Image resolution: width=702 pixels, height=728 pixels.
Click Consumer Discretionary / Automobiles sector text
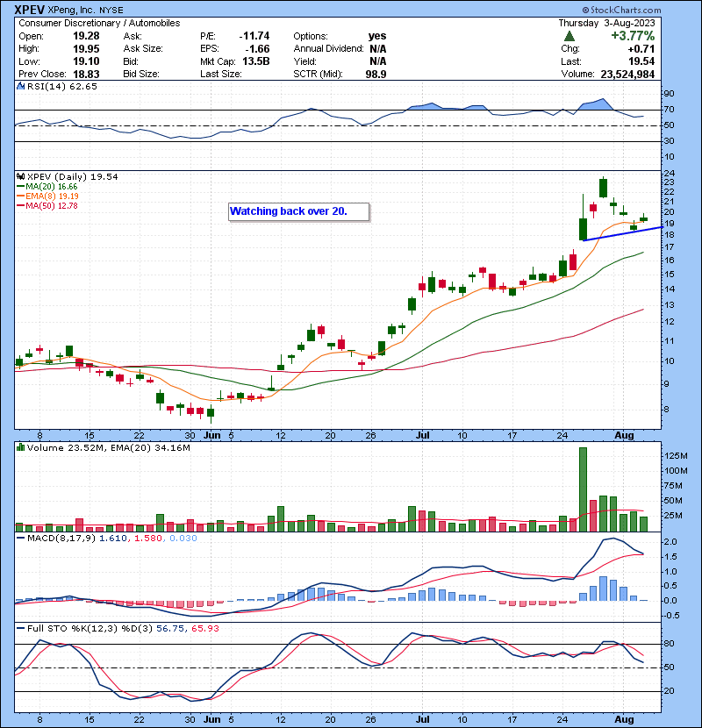(x=99, y=23)
